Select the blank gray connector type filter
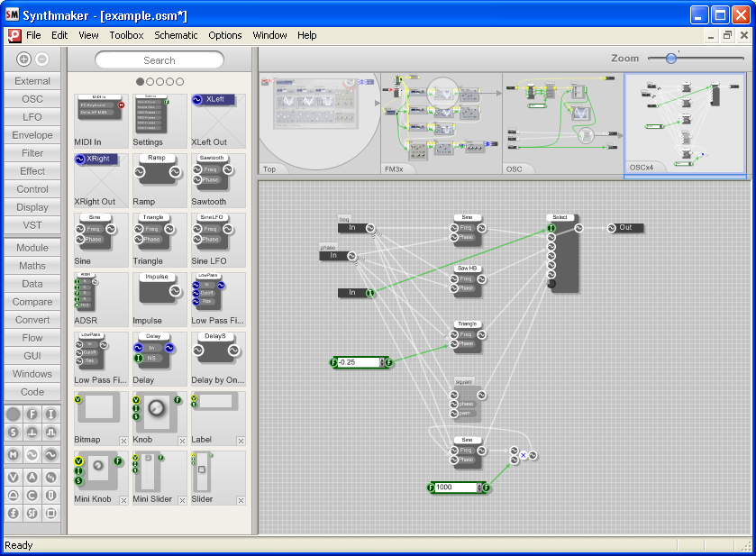This screenshot has width=756, height=556. pos(13,414)
